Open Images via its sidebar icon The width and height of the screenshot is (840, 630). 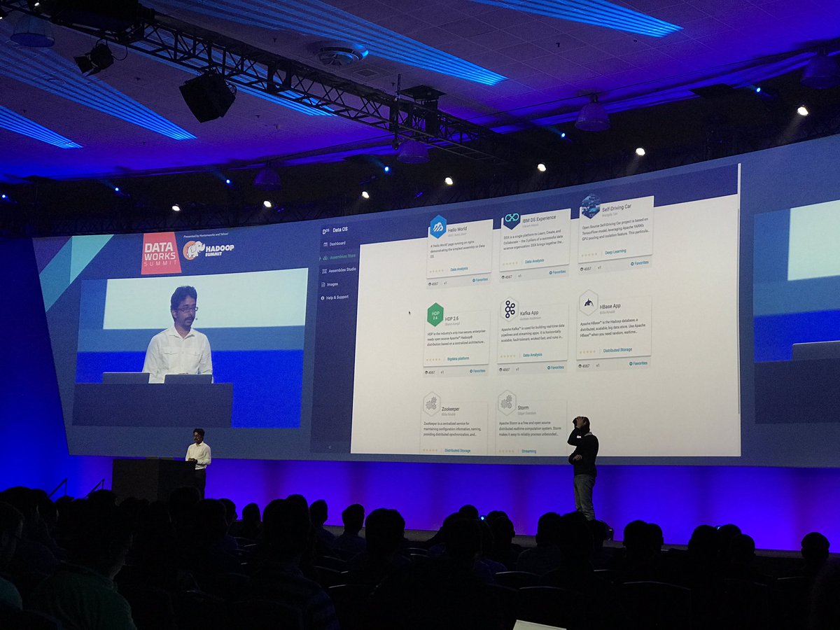(323, 284)
